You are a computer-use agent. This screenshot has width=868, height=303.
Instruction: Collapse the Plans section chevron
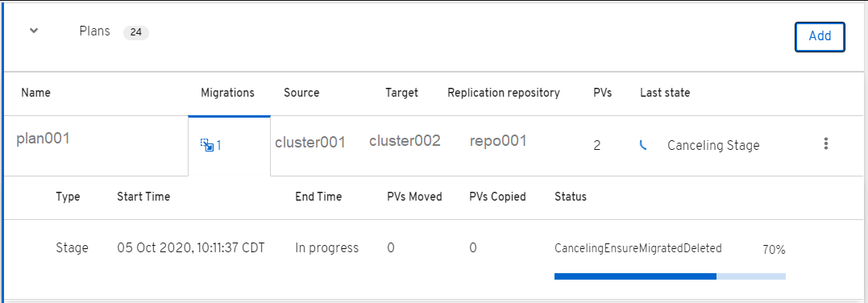[x=34, y=31]
